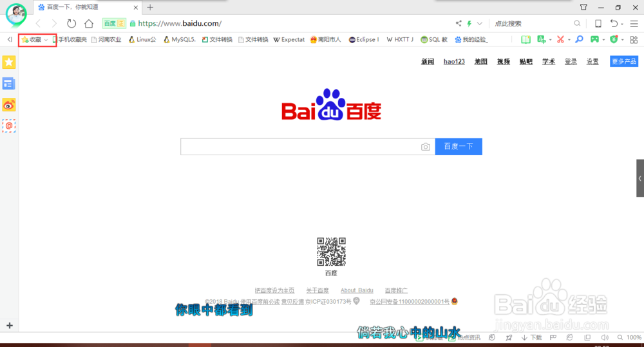Click the About Baidu footer link
The image size is (644, 347).
pyautogui.click(x=357, y=290)
